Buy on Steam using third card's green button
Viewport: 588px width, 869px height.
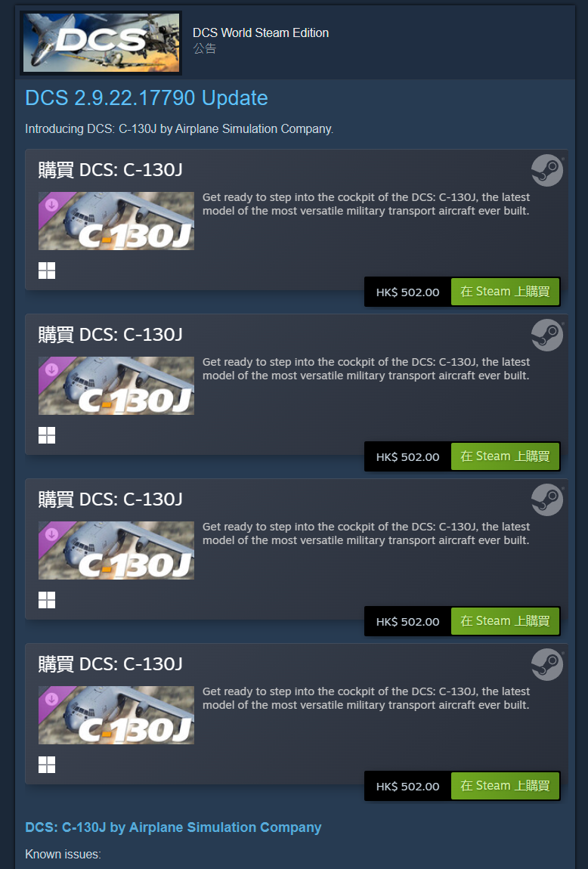click(505, 620)
